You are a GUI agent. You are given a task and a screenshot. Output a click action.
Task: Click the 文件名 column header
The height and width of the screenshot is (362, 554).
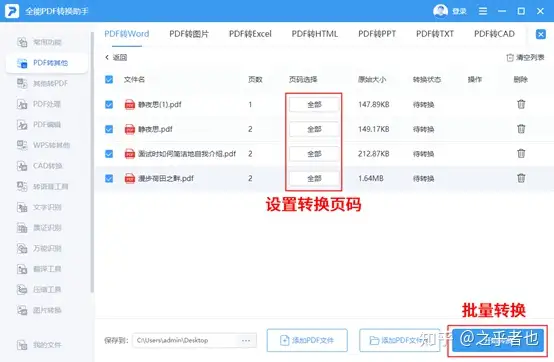pos(134,79)
